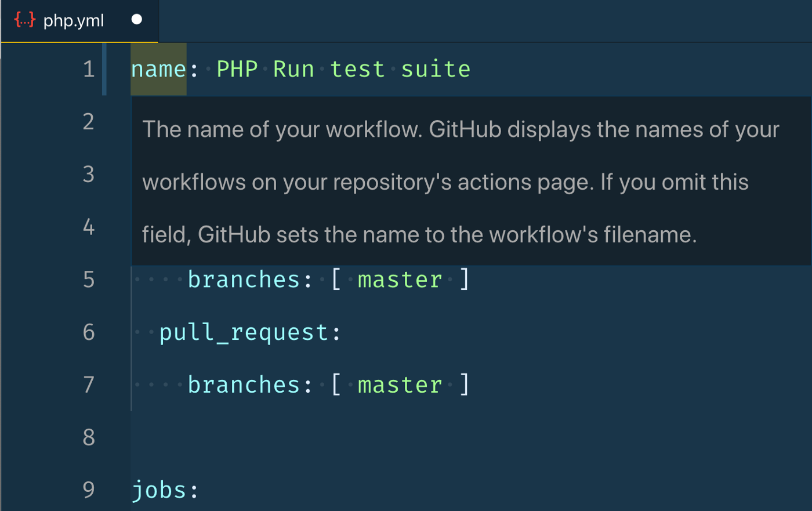Click the word 'suite' on line 1
This screenshot has width=812, height=511.
click(x=436, y=70)
